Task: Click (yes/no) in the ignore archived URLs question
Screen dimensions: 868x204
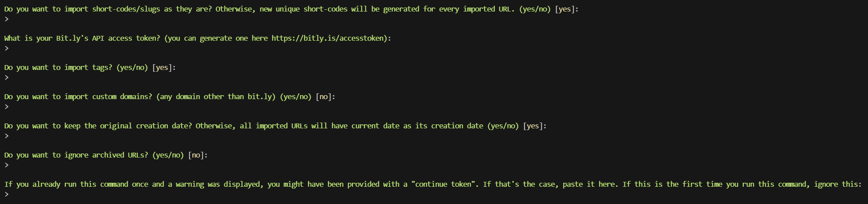Action: 168,155
